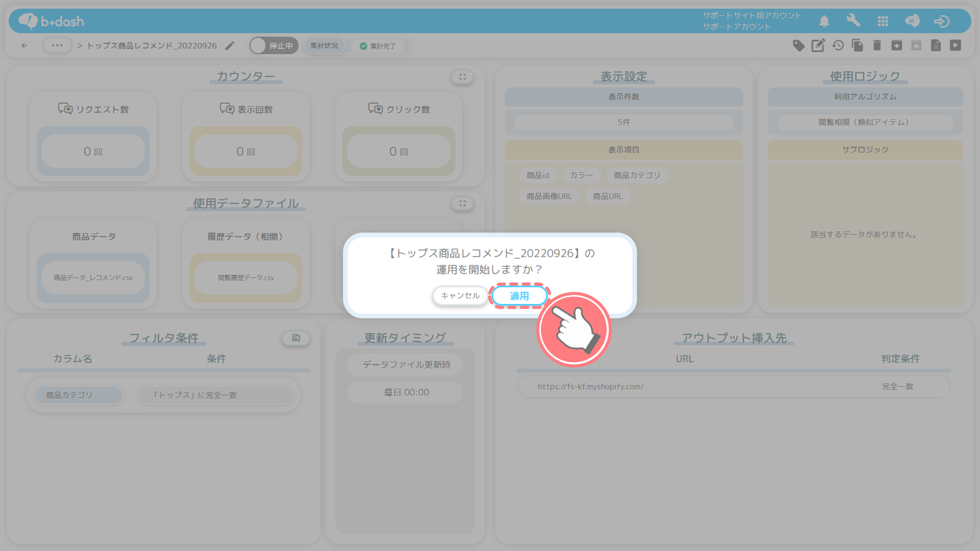Click the 商品URL chip

[608, 196]
